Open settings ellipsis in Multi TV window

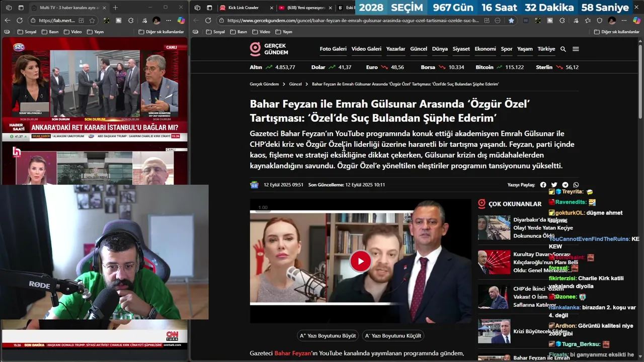pyautogui.click(x=169, y=21)
